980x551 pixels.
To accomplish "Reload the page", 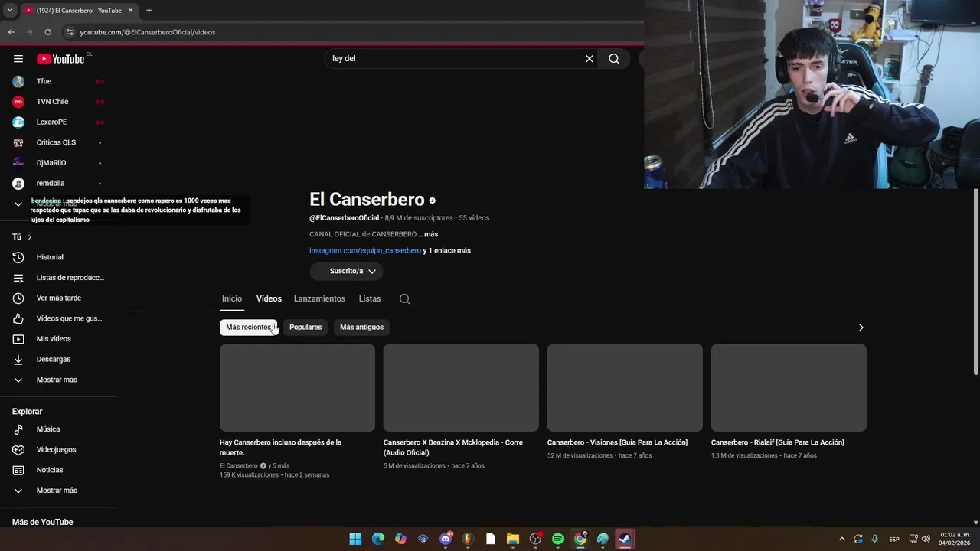I will (47, 32).
